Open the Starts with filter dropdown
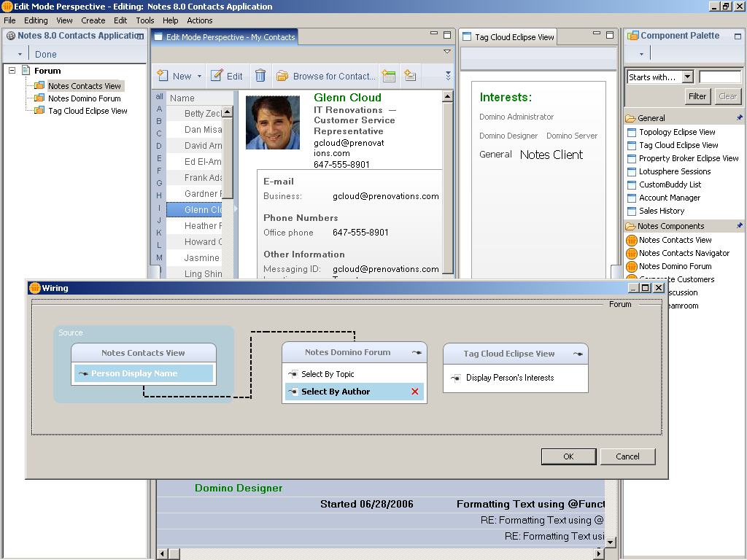The width and height of the screenshot is (747, 560). (688, 77)
